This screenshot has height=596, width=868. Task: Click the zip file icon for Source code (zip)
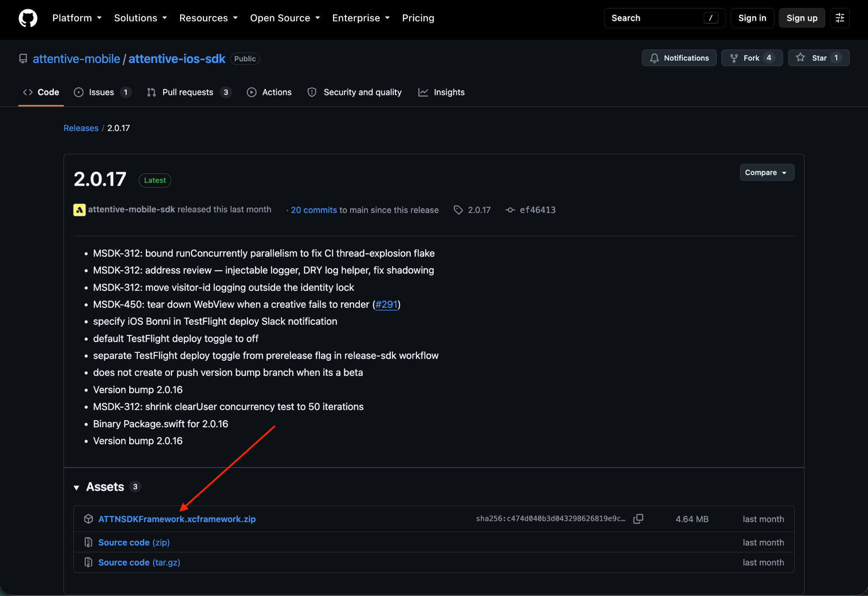(x=88, y=542)
